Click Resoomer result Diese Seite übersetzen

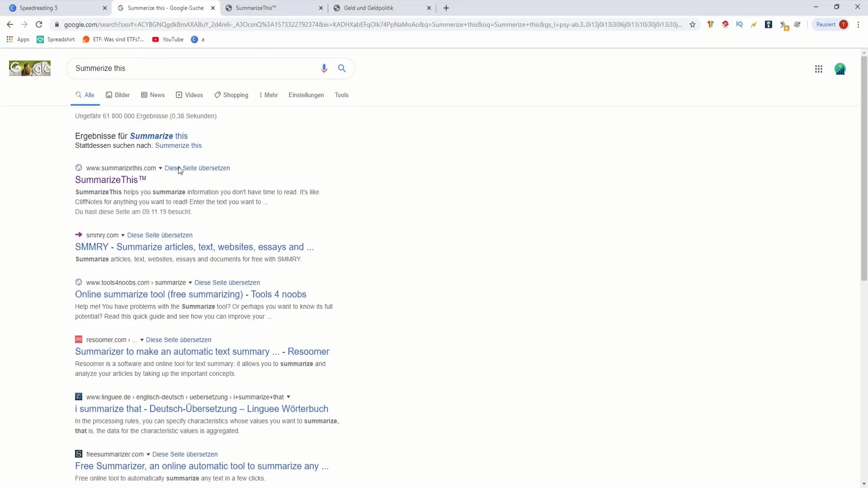178,339
